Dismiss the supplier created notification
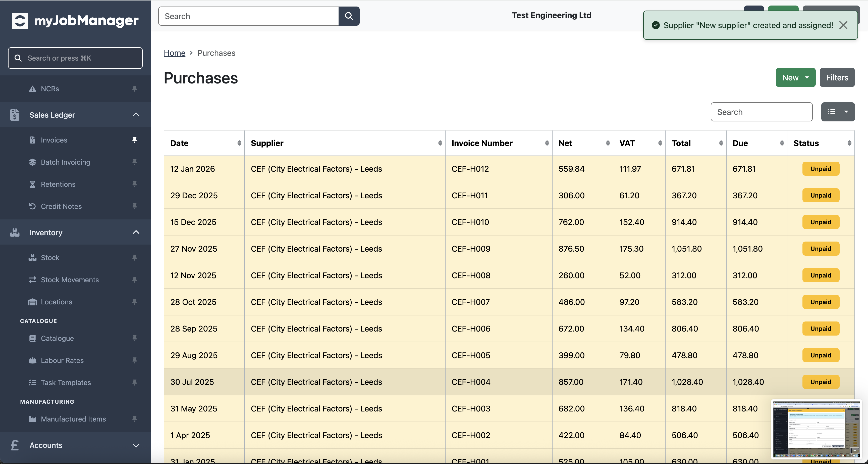The height and width of the screenshot is (464, 868). 843,25
